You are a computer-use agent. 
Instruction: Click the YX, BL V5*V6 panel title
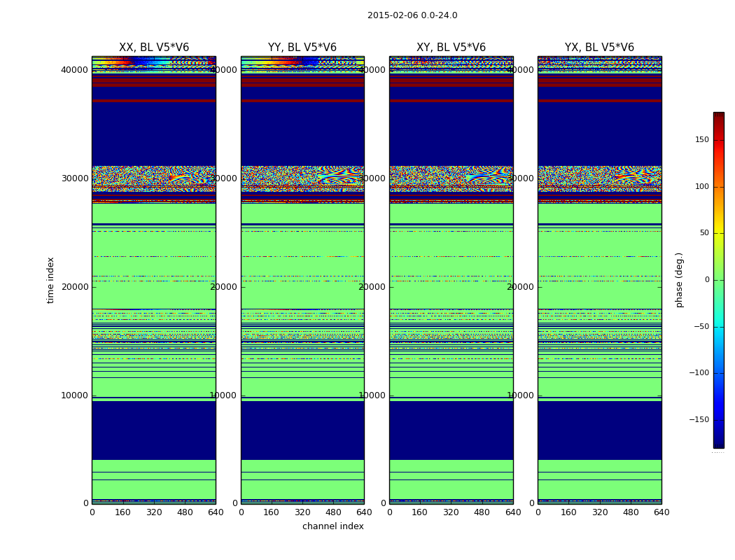[x=599, y=48]
